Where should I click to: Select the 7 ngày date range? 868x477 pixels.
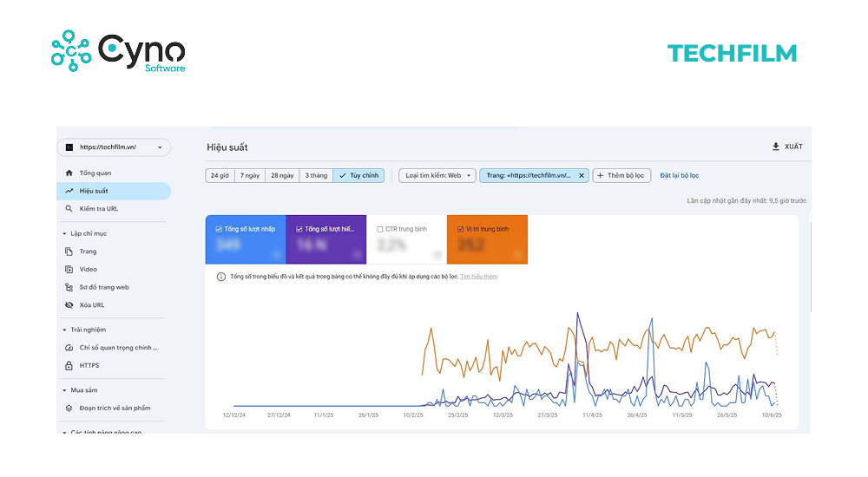[250, 175]
